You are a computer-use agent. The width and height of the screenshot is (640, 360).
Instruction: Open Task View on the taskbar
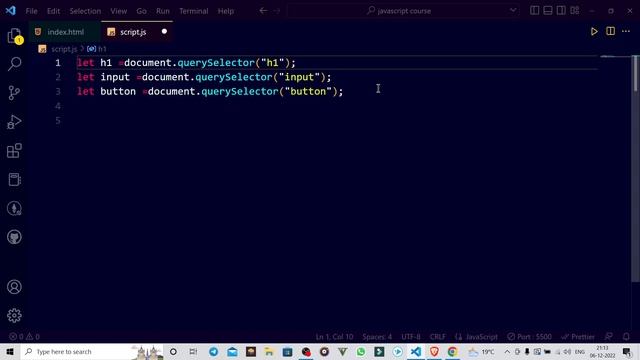point(193,351)
